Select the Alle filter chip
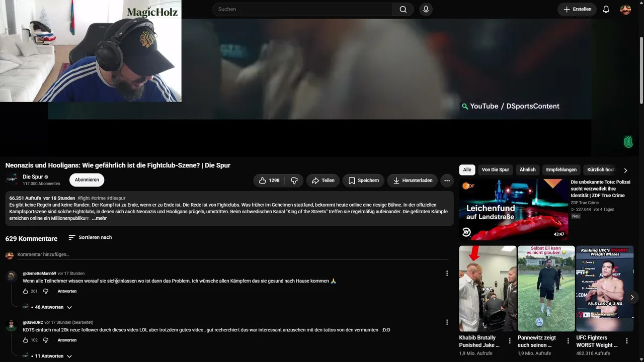The height and width of the screenshot is (362, 644). [x=467, y=170]
